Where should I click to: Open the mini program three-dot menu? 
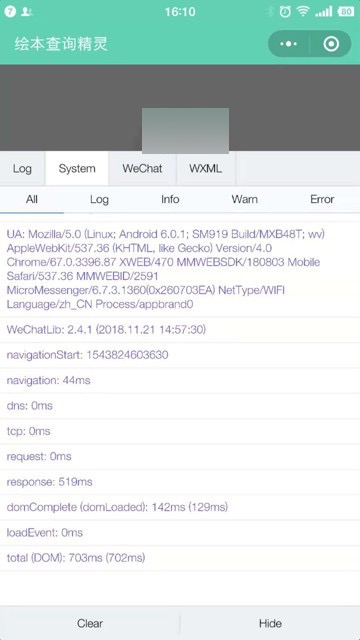click(289, 44)
